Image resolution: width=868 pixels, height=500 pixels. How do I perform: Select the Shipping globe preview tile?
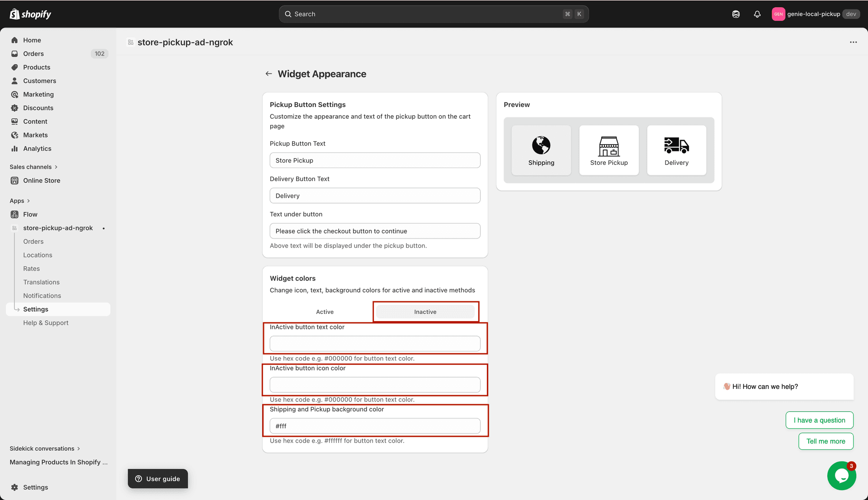(541, 150)
